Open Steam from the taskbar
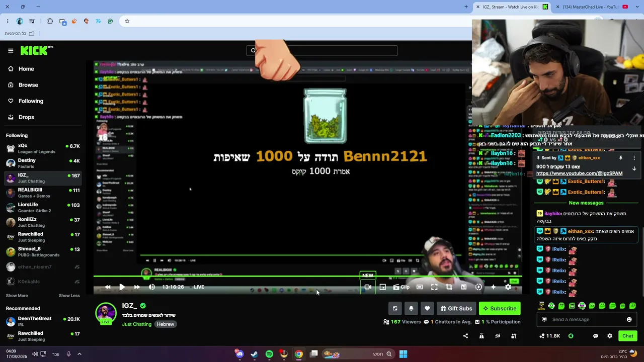Viewport: 644px width, 362px height. point(255,354)
